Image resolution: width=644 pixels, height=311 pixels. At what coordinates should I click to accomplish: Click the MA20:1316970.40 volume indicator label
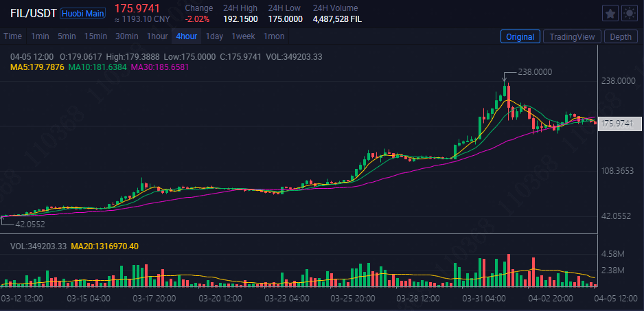tap(105, 246)
